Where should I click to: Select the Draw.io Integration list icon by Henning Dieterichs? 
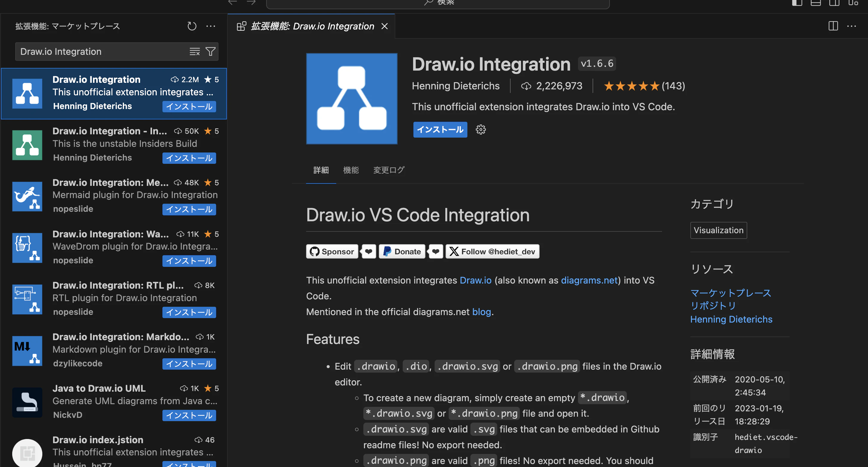pos(27,94)
